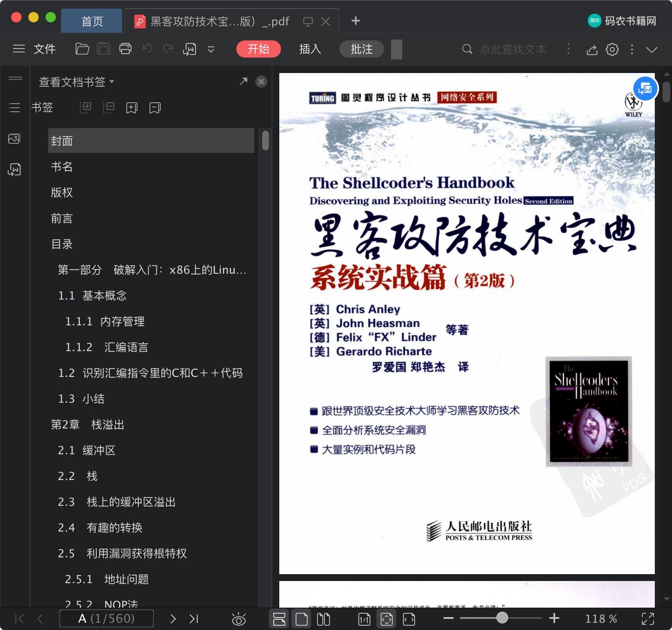Open the folder icon in toolbar
Screen dimensions: 672x630
[x=82, y=49]
